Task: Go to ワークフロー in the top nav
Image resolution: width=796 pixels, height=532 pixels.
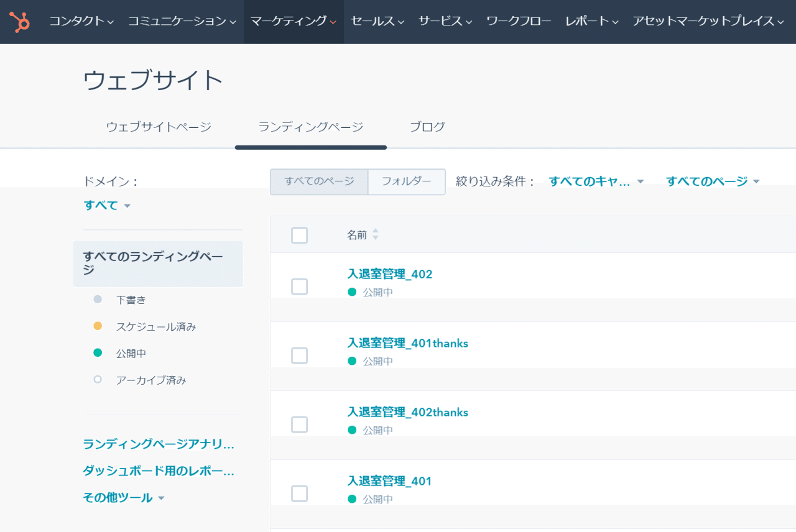Action: 519,22
